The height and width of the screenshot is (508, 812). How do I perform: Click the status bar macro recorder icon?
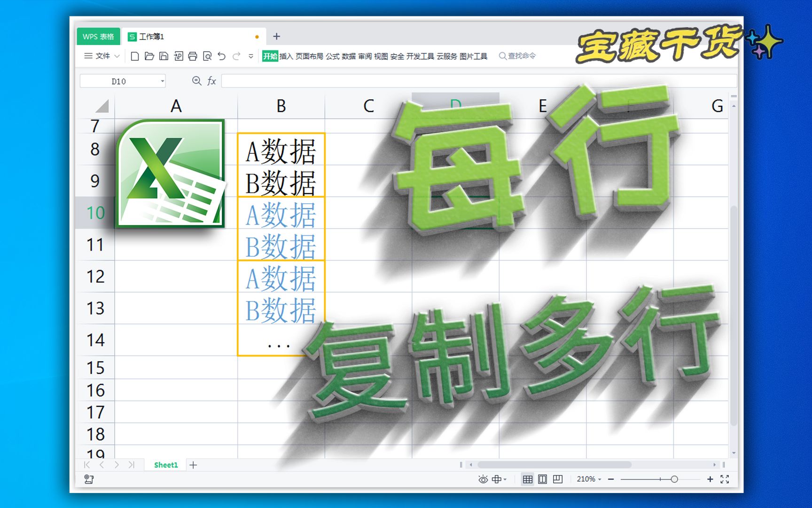[x=89, y=479]
